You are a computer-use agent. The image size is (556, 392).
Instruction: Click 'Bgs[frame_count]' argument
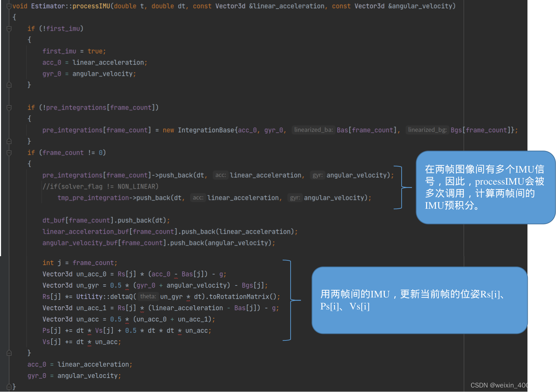click(480, 130)
